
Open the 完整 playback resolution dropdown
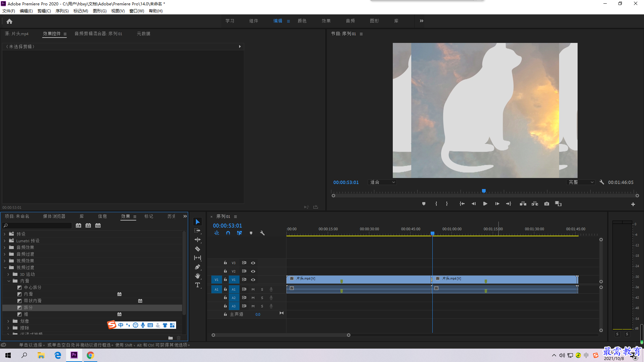pyautogui.click(x=581, y=182)
